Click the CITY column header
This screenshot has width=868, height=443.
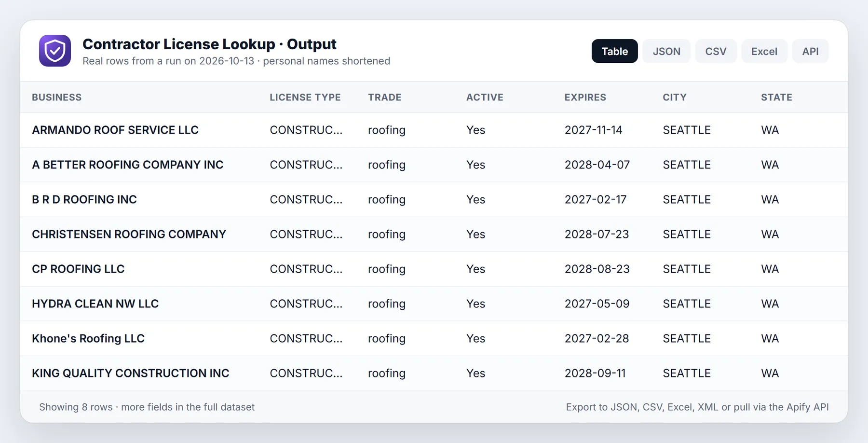pos(675,97)
